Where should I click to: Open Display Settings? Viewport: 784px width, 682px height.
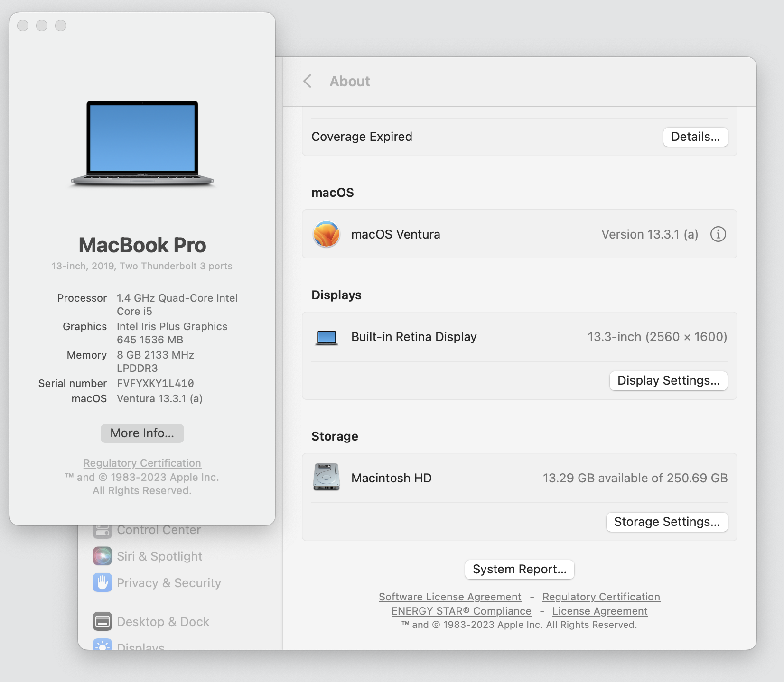tap(668, 381)
